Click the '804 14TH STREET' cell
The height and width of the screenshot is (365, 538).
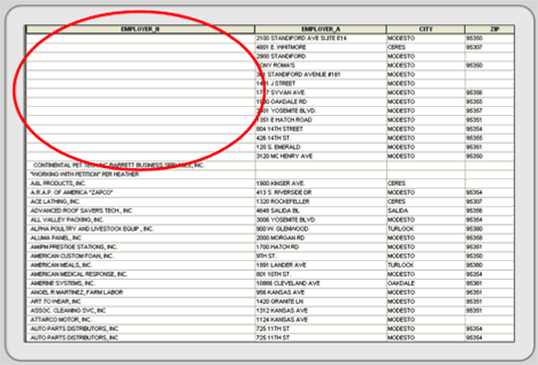(320, 129)
